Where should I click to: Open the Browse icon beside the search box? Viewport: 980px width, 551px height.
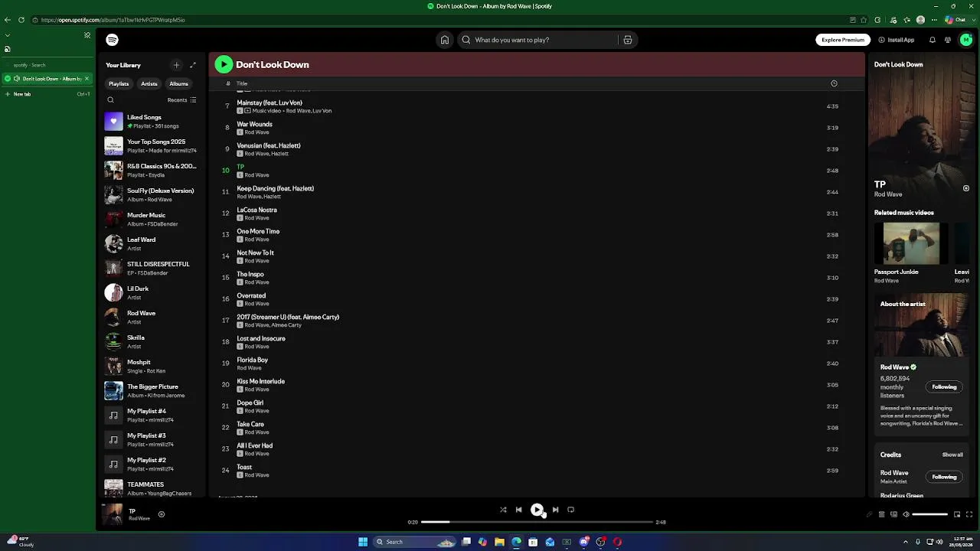(x=627, y=40)
